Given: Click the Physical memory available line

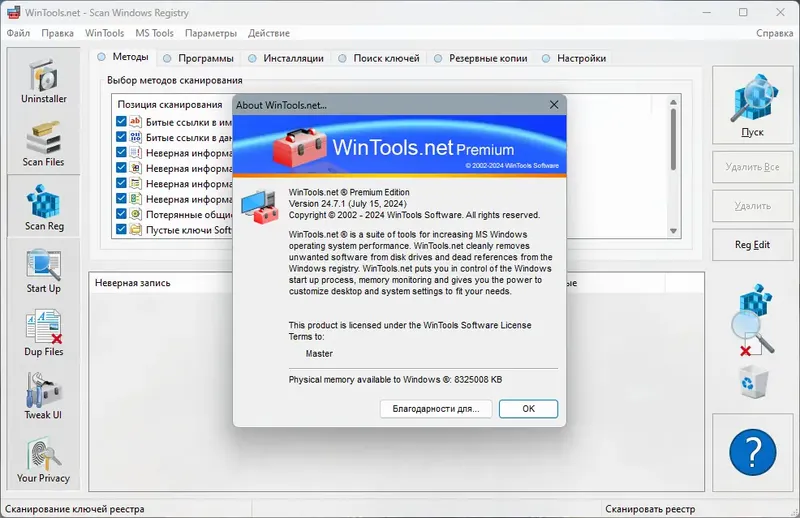Looking at the screenshot, I should coord(395,380).
